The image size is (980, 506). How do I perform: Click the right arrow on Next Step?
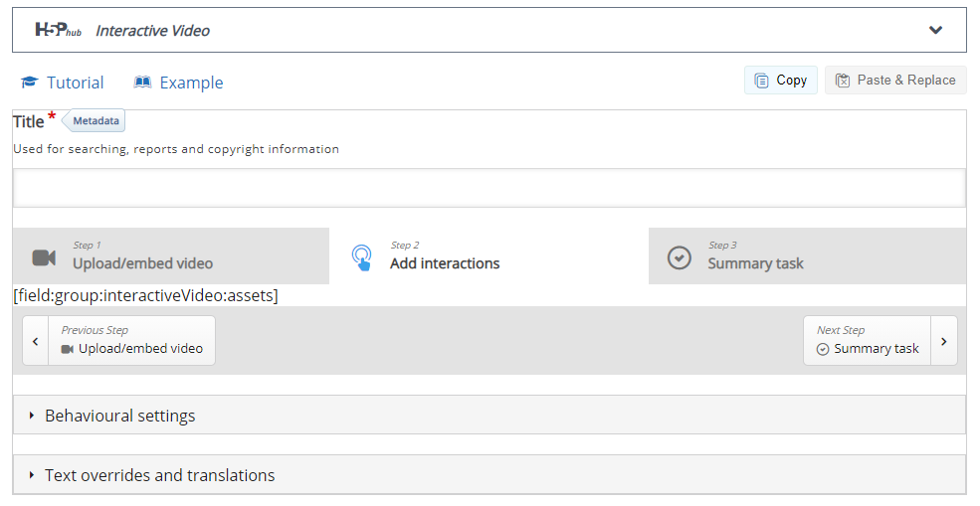tap(944, 341)
